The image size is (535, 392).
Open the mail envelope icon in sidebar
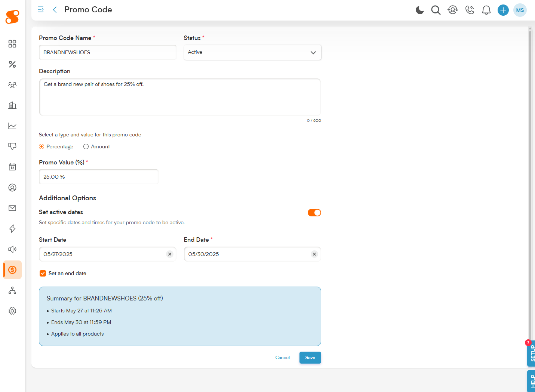[12, 208]
